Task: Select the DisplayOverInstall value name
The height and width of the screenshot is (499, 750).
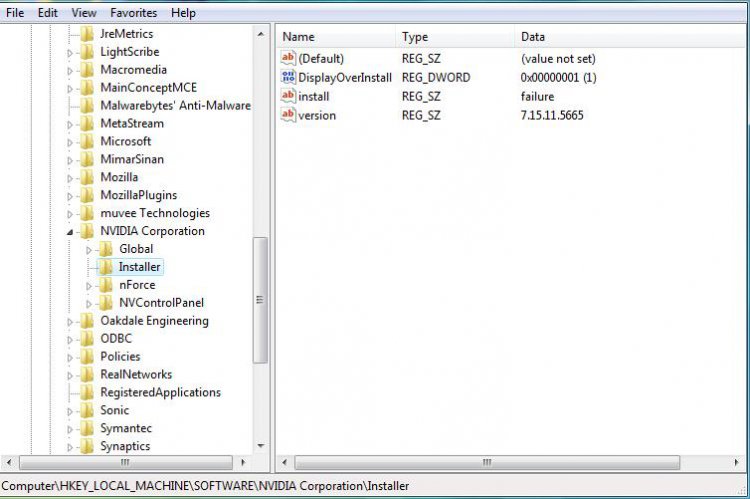Action: click(345, 78)
